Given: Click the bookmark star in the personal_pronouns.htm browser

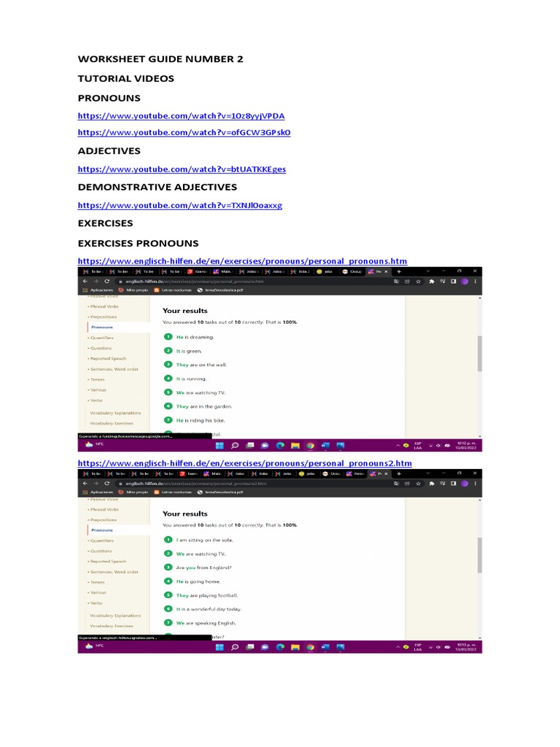Looking at the screenshot, I should (418, 282).
